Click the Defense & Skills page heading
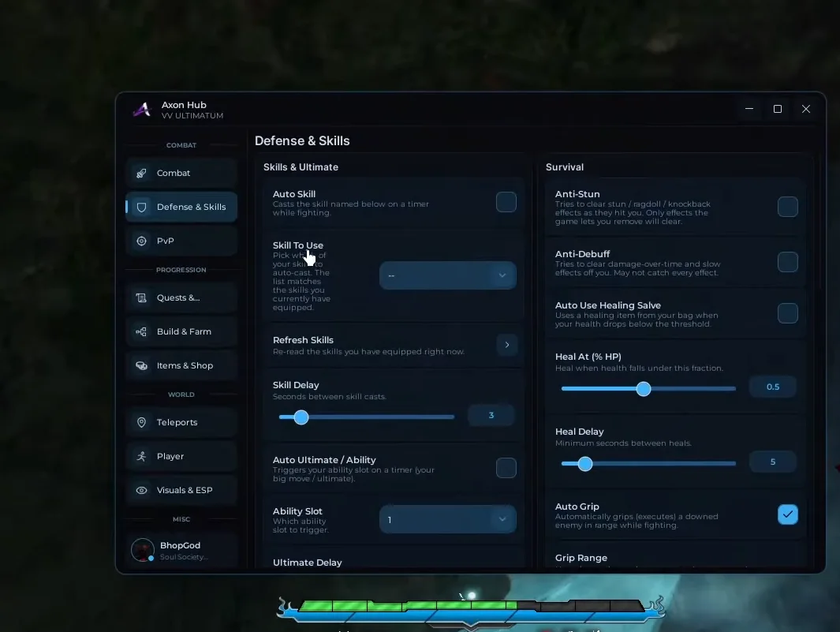 (302, 141)
